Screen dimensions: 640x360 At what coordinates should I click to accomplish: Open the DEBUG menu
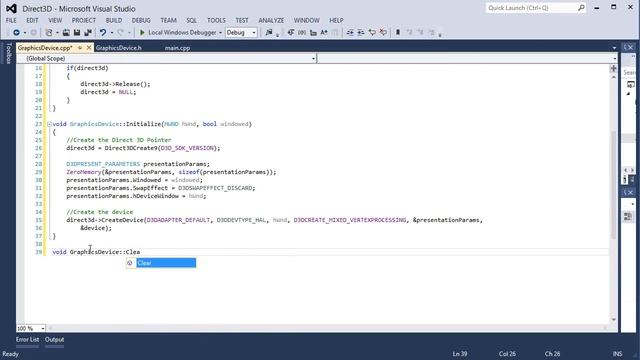pos(141,20)
